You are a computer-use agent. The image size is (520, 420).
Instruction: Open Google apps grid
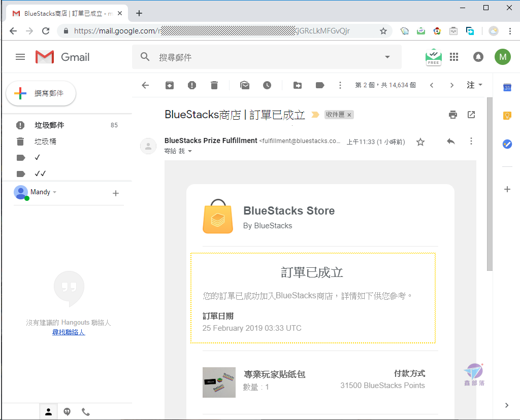(x=454, y=57)
